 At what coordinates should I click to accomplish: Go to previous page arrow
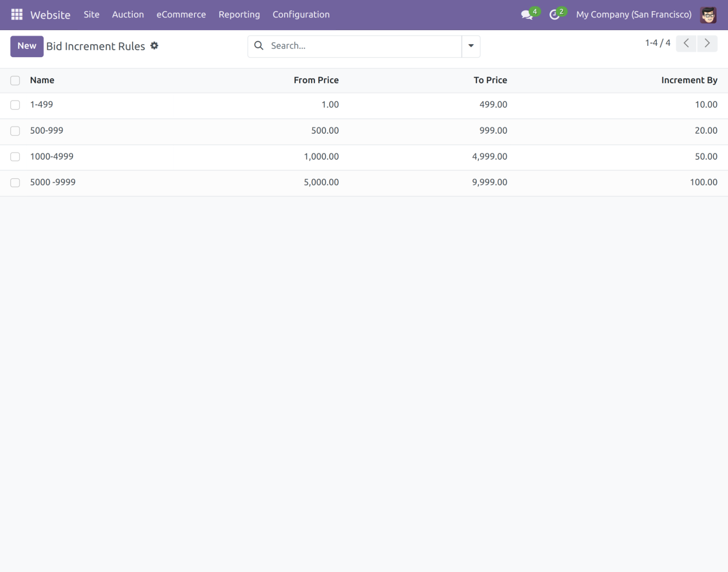click(x=686, y=43)
